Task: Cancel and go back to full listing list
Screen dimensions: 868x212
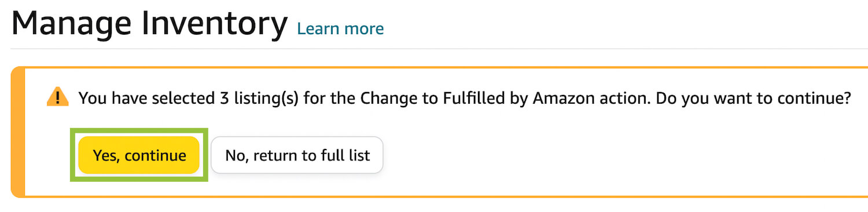Action: (297, 155)
